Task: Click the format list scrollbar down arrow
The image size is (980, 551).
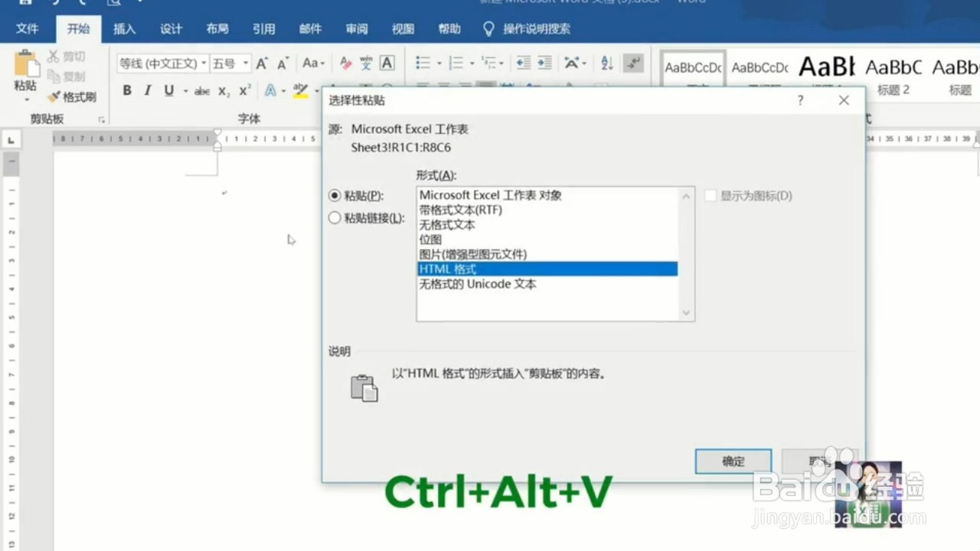Action: pos(686,312)
